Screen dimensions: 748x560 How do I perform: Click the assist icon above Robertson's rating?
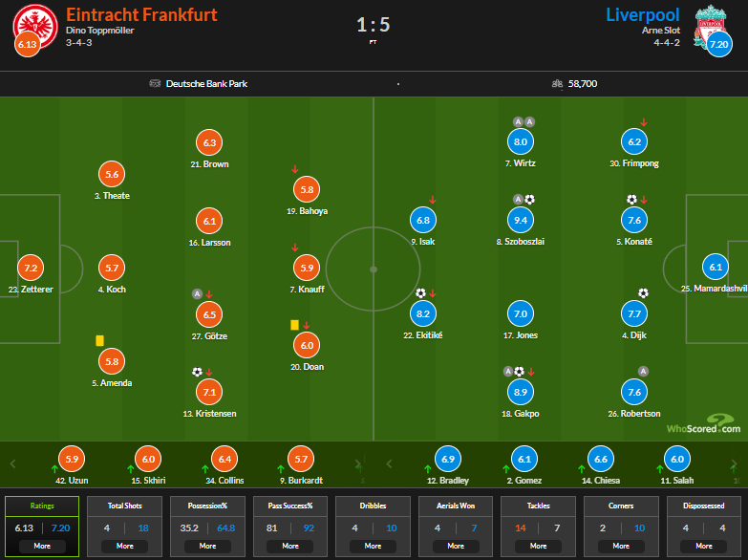[x=643, y=371]
